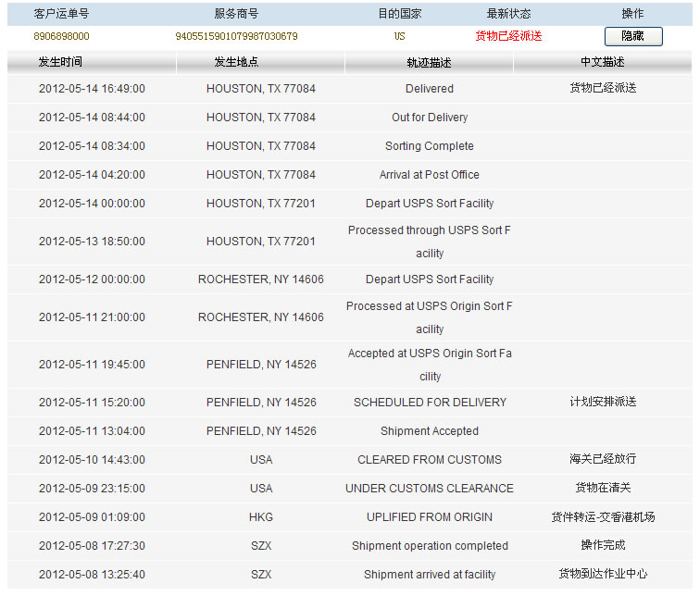Viewport: 700px width, 596px height.
Task: Click the HKG location cell
Action: (x=261, y=517)
